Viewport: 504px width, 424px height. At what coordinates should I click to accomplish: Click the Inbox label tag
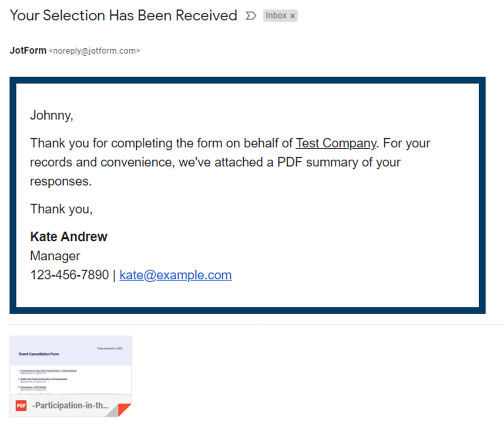click(x=276, y=16)
